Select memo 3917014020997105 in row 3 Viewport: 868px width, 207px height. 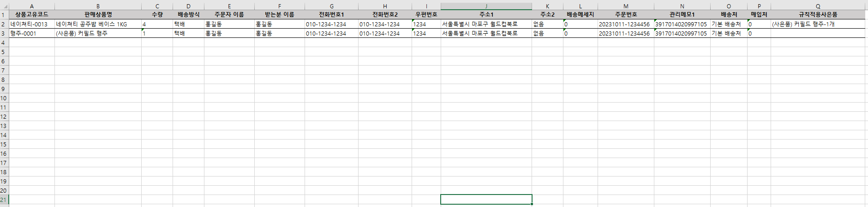(x=682, y=33)
